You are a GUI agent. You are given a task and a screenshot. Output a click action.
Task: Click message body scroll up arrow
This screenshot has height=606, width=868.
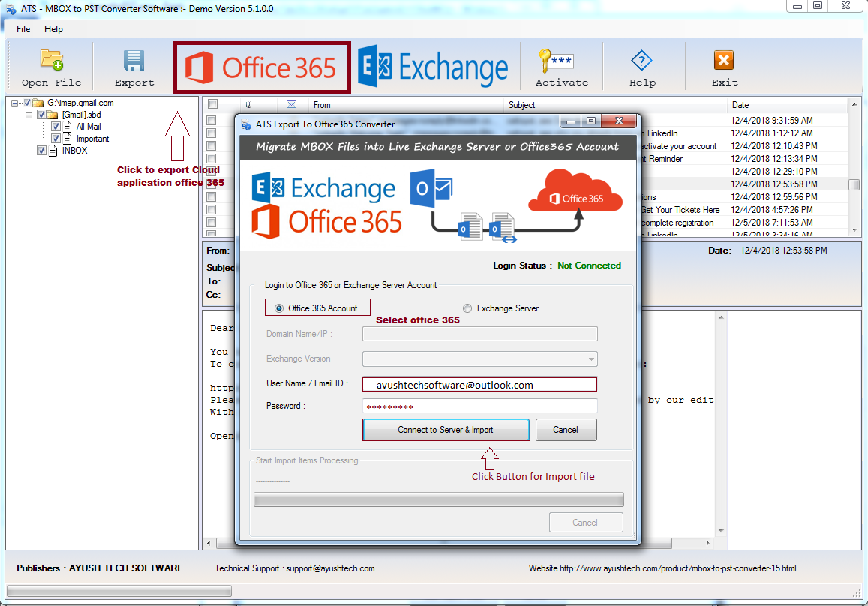point(721,318)
